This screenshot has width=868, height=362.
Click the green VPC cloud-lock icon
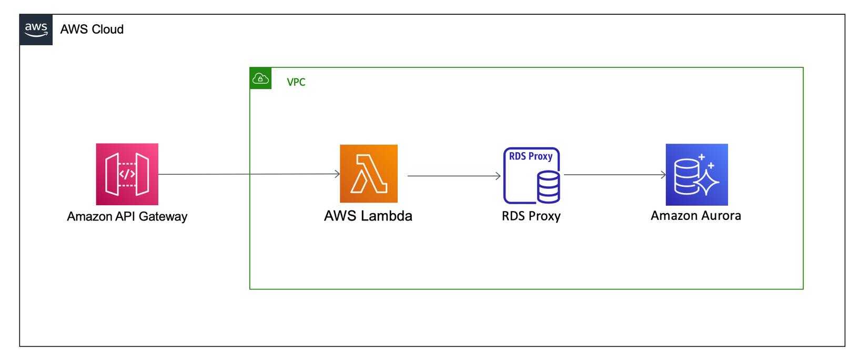pos(260,78)
